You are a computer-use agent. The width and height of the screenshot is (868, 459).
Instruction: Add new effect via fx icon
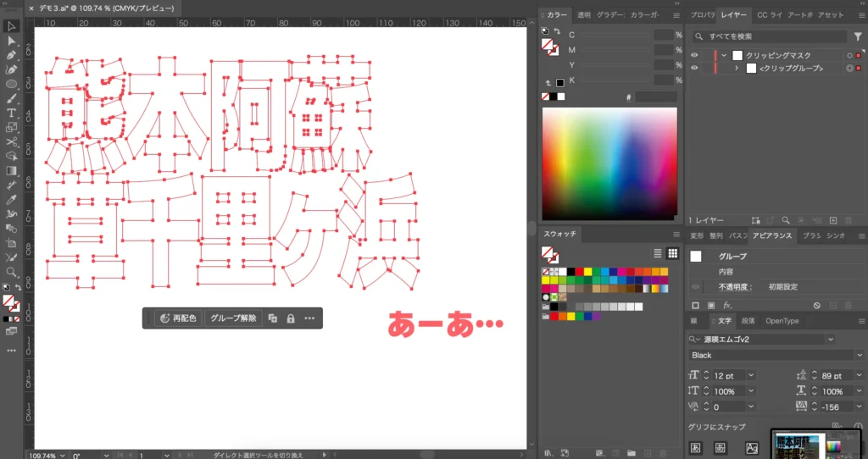click(727, 305)
